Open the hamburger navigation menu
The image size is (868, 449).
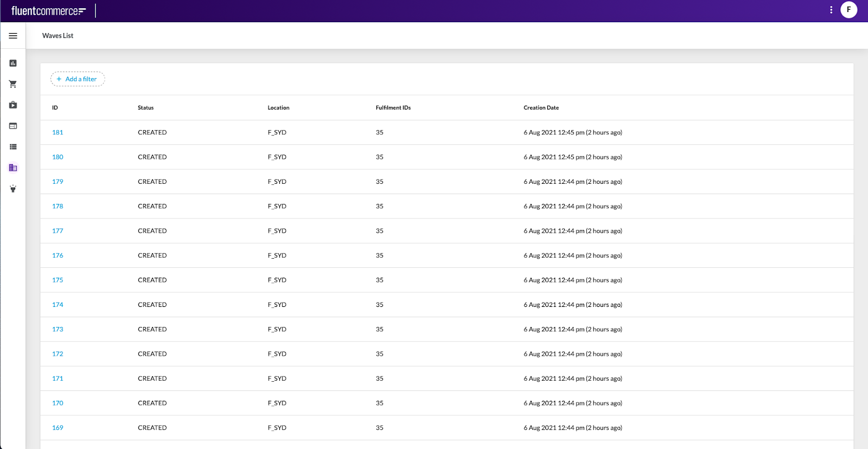tap(13, 36)
